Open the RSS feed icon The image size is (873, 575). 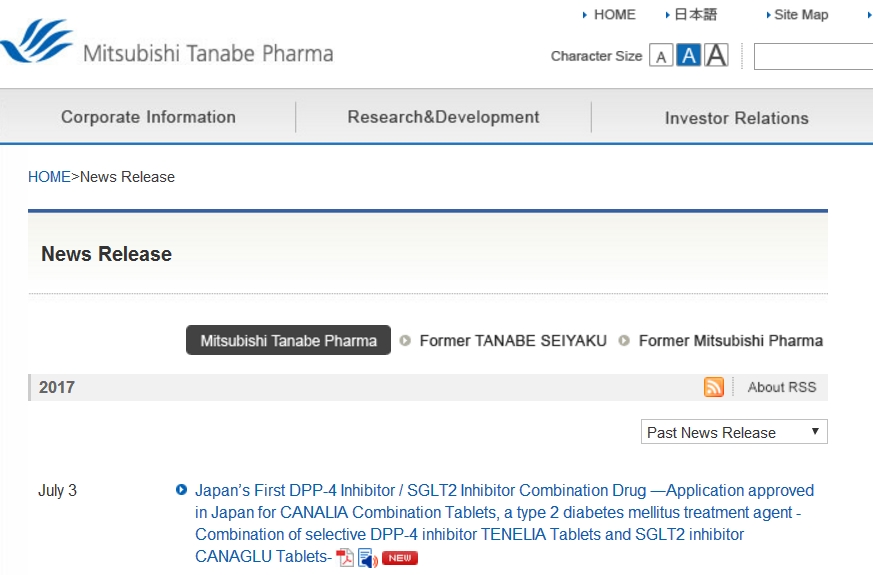(x=713, y=387)
